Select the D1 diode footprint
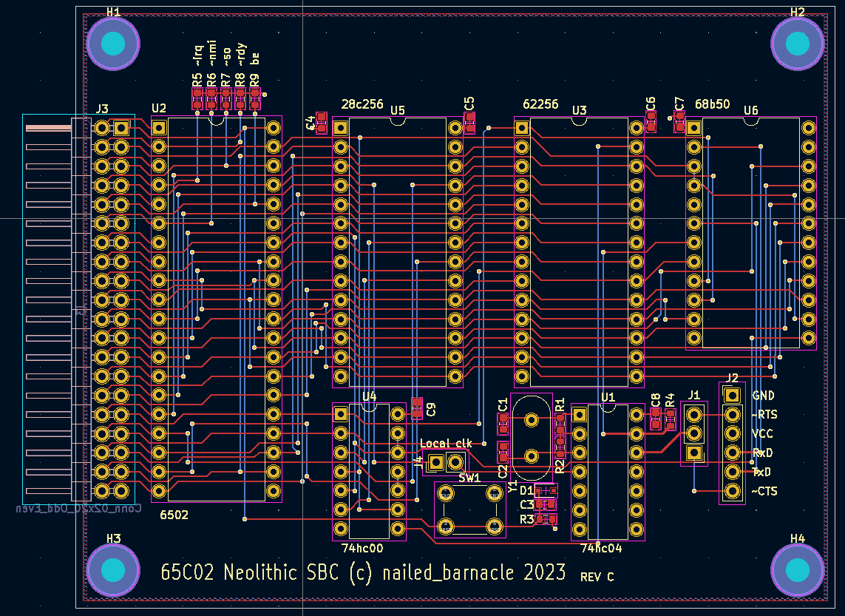 coord(547,490)
